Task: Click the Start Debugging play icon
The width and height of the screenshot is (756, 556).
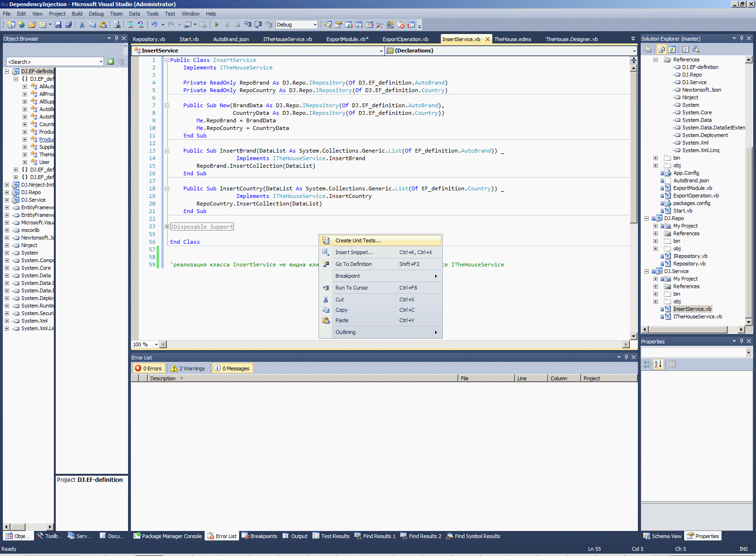Action: coord(216,25)
